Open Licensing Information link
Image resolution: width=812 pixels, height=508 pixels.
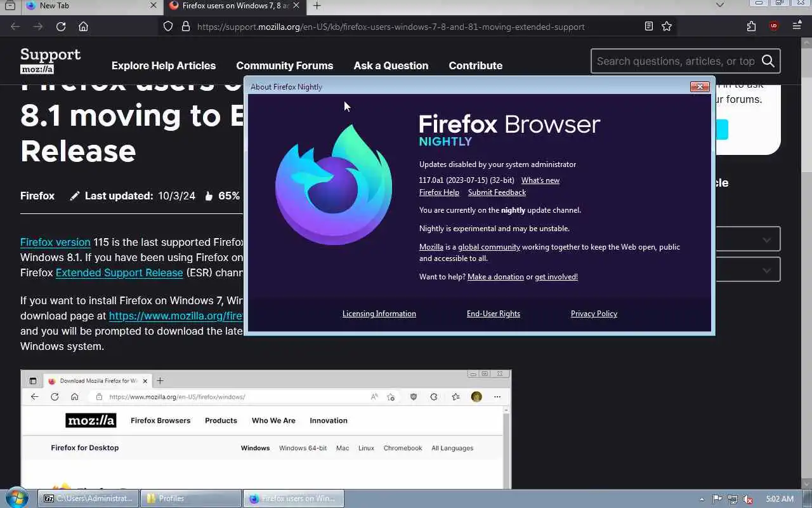pyautogui.click(x=379, y=314)
